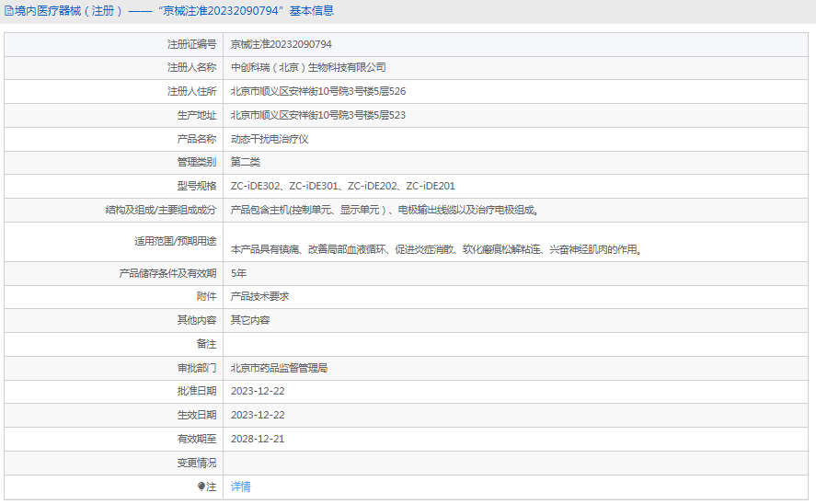Click the 生效日期 label
Viewport: 816px width, 504px height.
(x=197, y=415)
